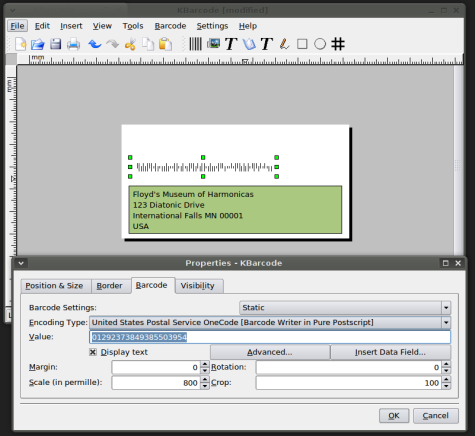The height and width of the screenshot is (436, 475).
Task: Increase the Margin spinner value
Action: coord(205,364)
